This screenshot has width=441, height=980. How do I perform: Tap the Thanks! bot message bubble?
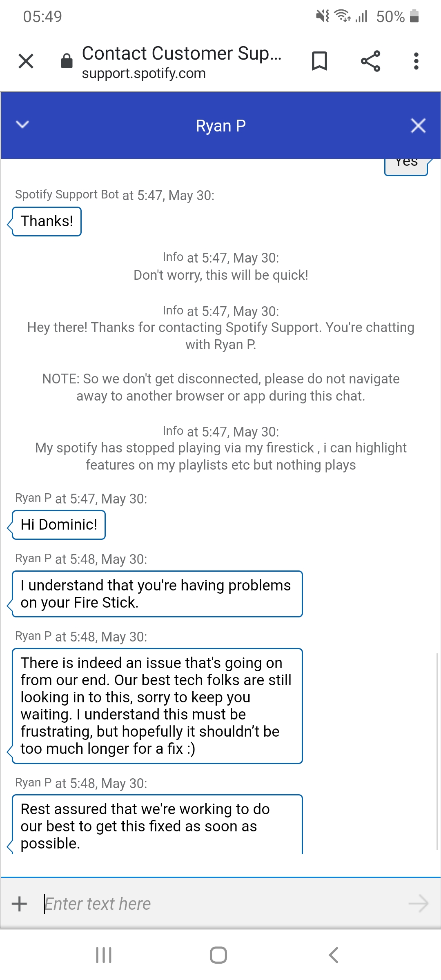(47, 221)
